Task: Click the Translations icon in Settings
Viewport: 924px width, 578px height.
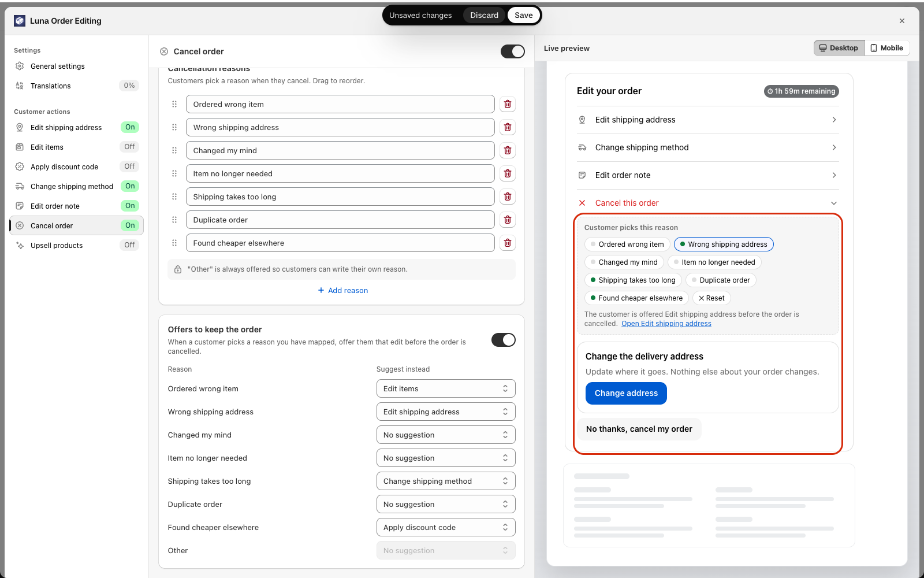Action: tap(20, 86)
